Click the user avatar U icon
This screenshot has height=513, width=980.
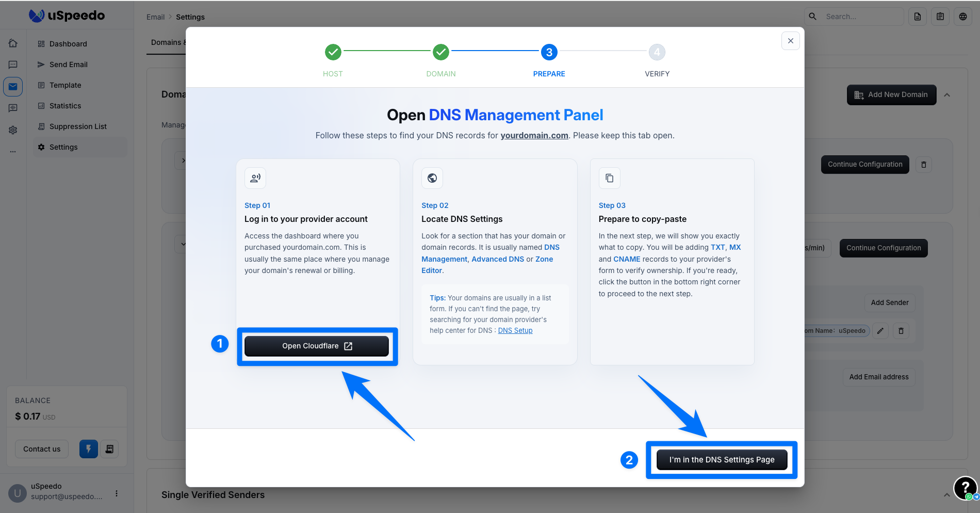point(18,493)
